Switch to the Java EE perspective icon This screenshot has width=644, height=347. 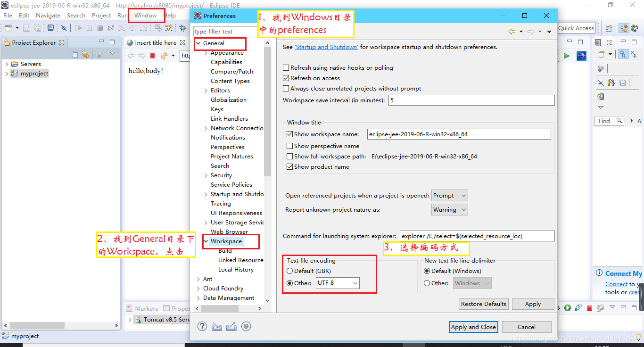click(x=624, y=28)
